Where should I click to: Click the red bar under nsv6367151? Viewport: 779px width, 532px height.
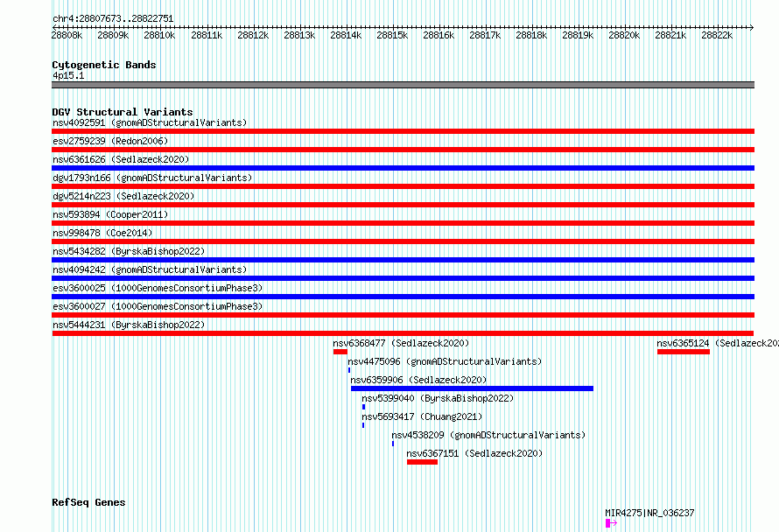(x=422, y=462)
